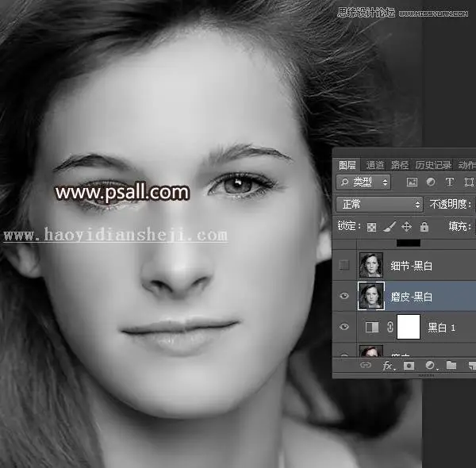This screenshot has height=468, width=476.
Task: Select the white mask thumbnail of 黑白 1
Action: click(409, 327)
